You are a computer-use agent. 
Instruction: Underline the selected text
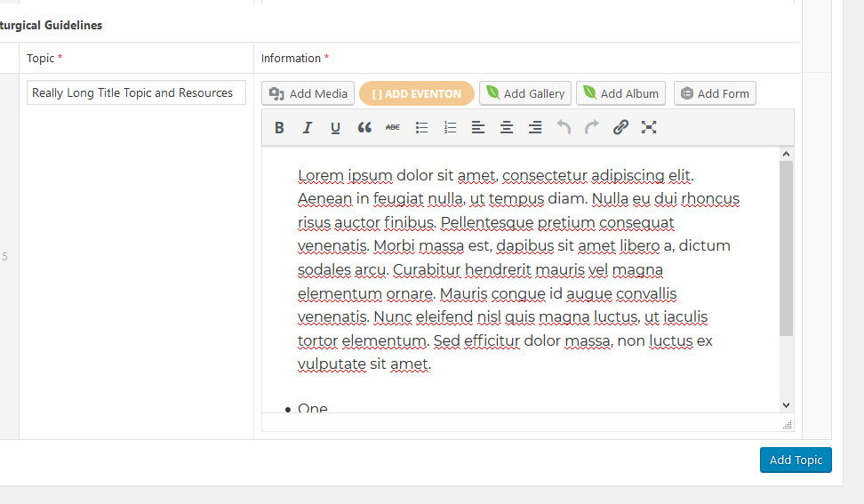pyautogui.click(x=335, y=127)
